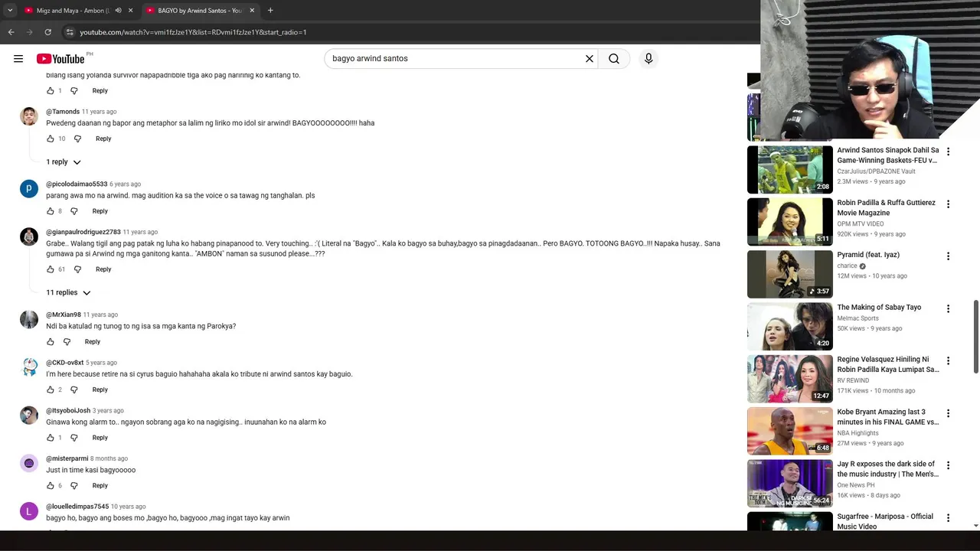Image resolution: width=980 pixels, height=551 pixels.
Task: View site information icon in address bar
Action: [x=69, y=32]
